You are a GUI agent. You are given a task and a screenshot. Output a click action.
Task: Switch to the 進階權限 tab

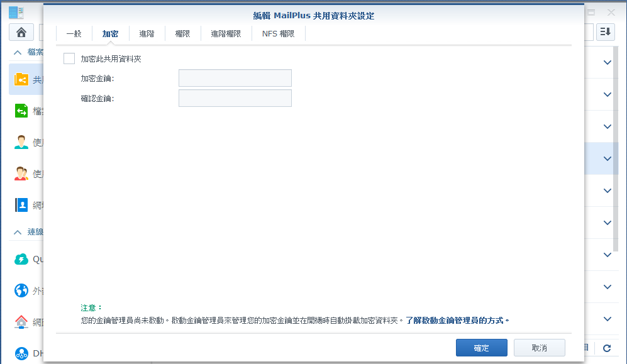click(x=226, y=34)
